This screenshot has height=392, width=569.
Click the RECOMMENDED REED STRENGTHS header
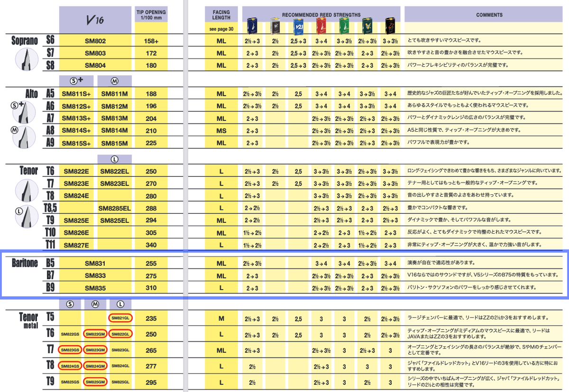coord(321,15)
